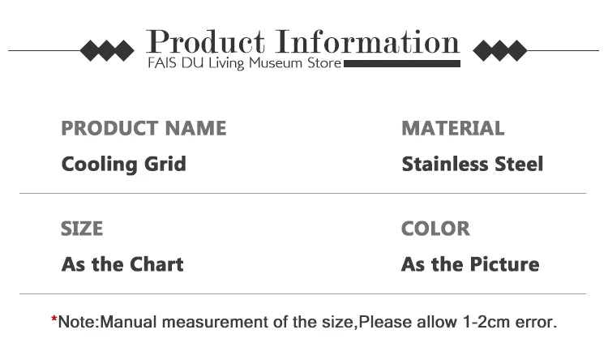Click the COLOR label
The height and width of the screenshot is (364, 608).
point(435,229)
